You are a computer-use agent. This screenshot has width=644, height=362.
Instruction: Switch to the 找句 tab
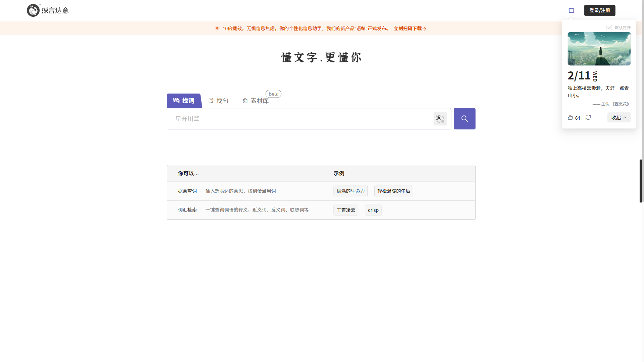point(218,101)
